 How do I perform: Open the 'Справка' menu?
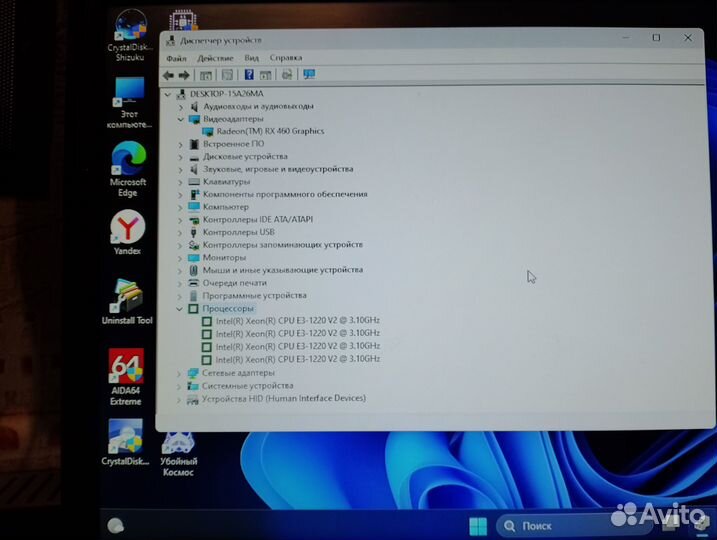pos(286,58)
